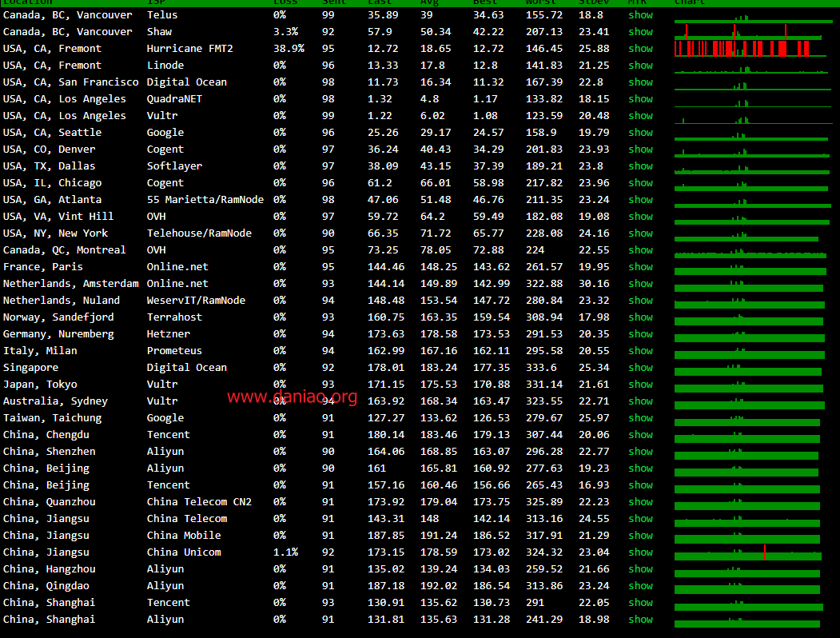Click the "55 Marietta/RamNode" ISP text
The image size is (840, 638).
(x=205, y=199)
